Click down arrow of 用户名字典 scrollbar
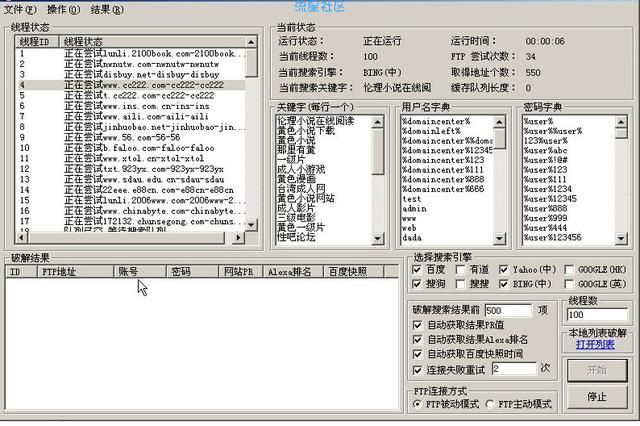This screenshot has height=426, width=640. coord(499,238)
